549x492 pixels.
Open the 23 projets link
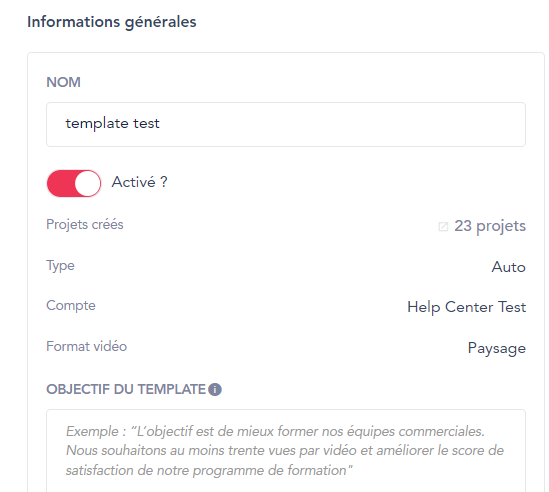tap(490, 226)
